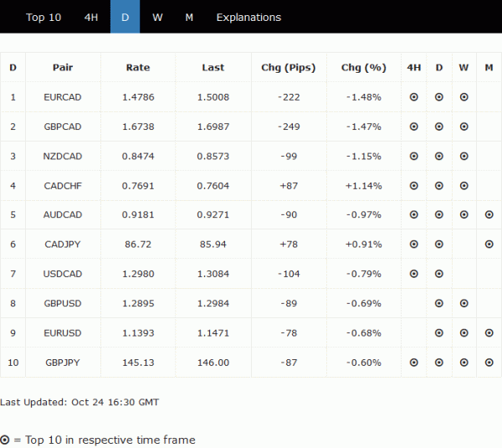Switch to the 4H tab
The image size is (502, 448).
click(91, 17)
